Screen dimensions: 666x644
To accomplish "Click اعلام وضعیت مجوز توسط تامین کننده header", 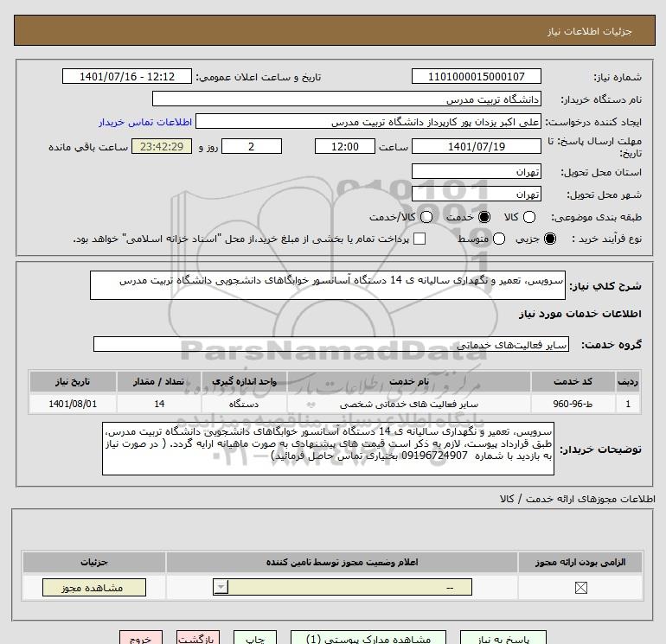I will pos(342,562).
